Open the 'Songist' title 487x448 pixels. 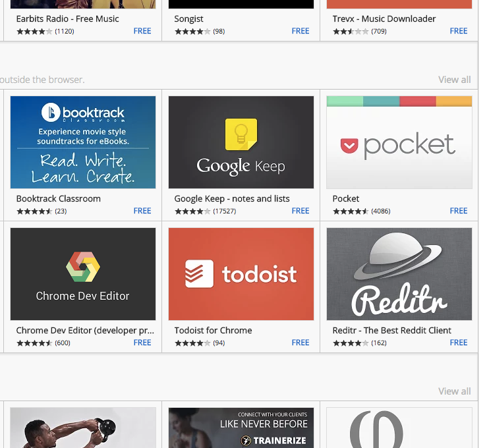coord(188,19)
